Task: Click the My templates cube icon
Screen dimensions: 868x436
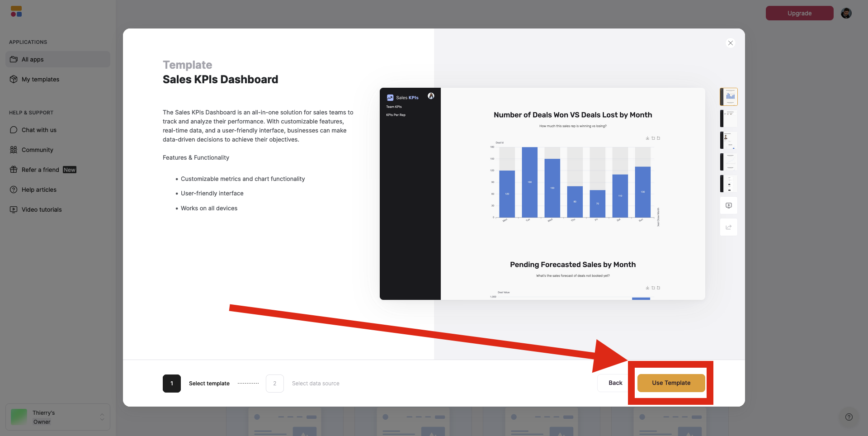Action: pos(14,79)
